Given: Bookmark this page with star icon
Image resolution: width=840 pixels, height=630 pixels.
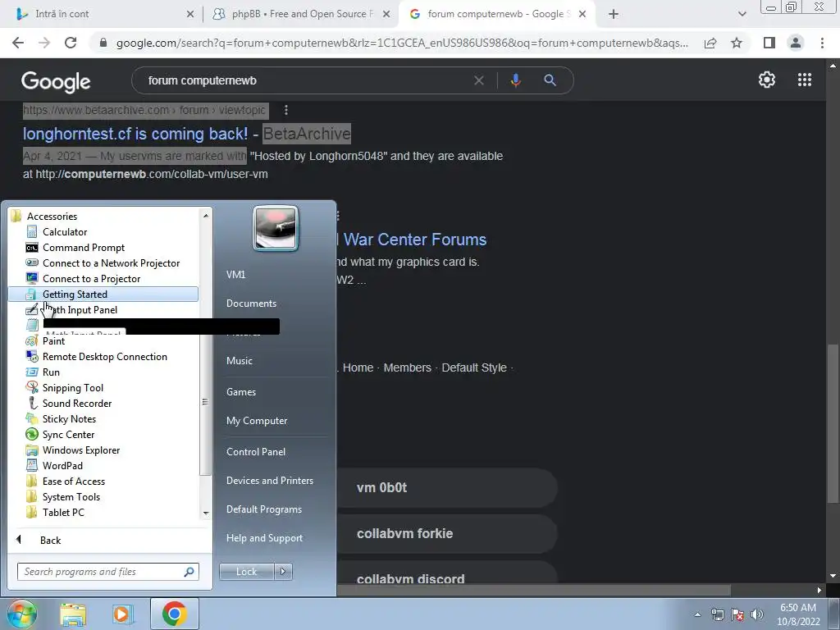Looking at the screenshot, I should coord(737,43).
